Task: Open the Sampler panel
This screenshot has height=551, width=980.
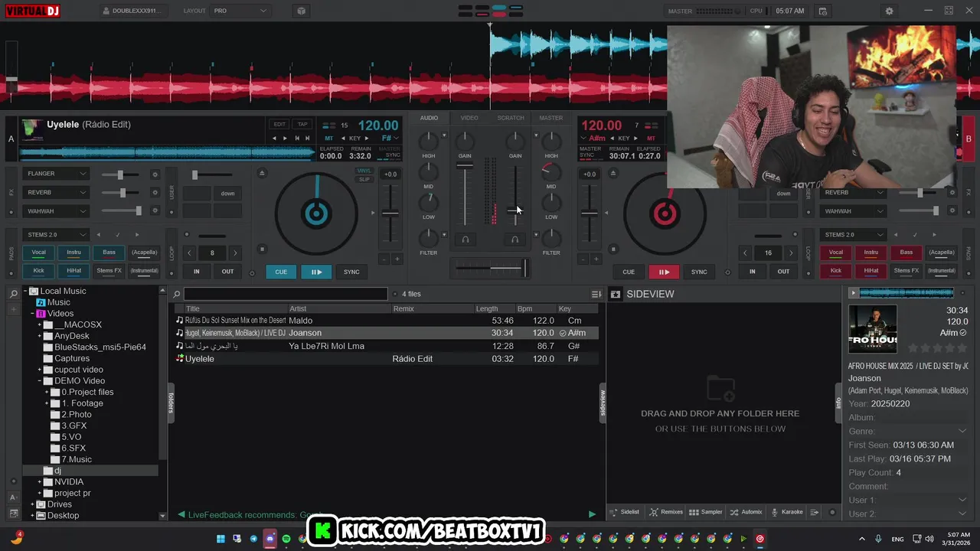Action: point(706,512)
